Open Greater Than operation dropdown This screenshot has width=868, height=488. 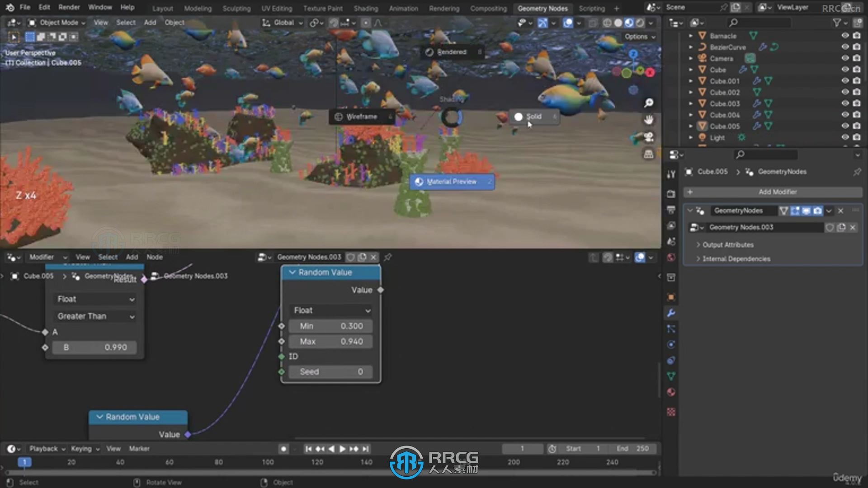(95, 316)
